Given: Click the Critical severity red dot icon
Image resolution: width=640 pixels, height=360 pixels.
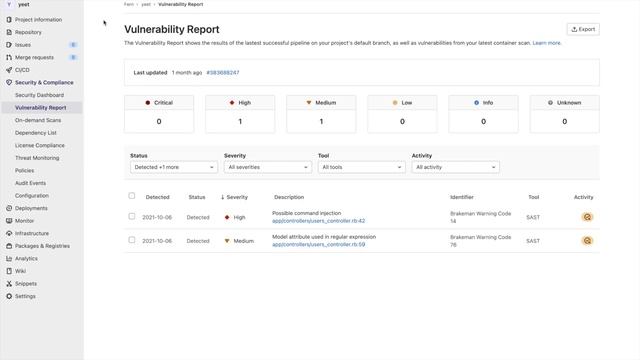Looking at the screenshot, I should pos(148,103).
